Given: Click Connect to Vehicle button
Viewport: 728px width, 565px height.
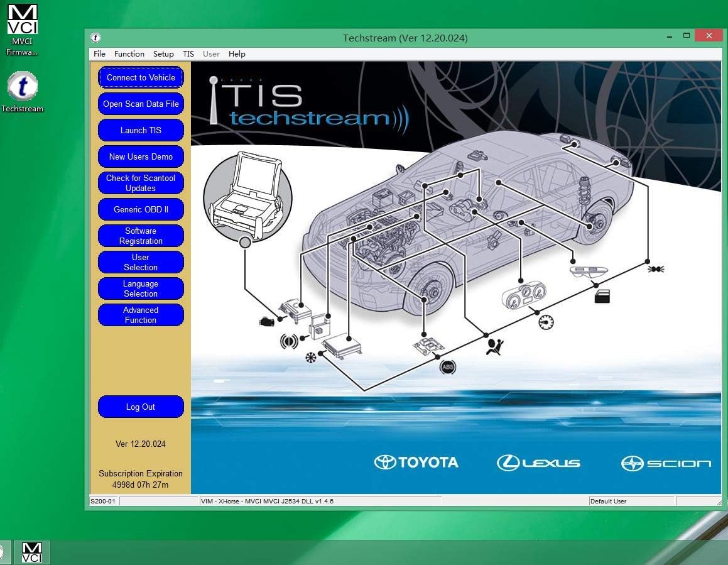Looking at the screenshot, I should (141, 77).
